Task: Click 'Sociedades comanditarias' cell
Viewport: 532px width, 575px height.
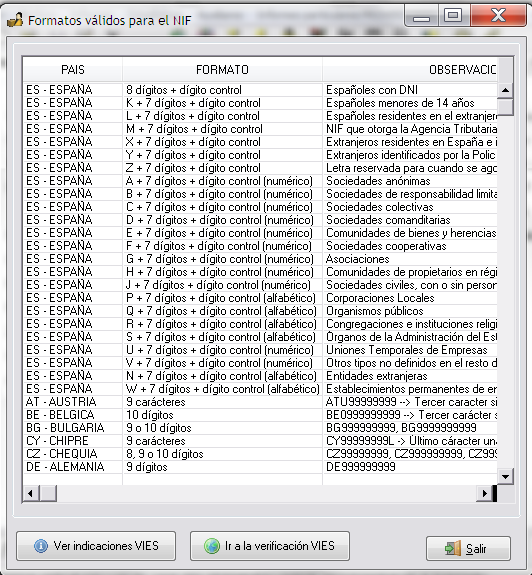Action: pos(410,220)
